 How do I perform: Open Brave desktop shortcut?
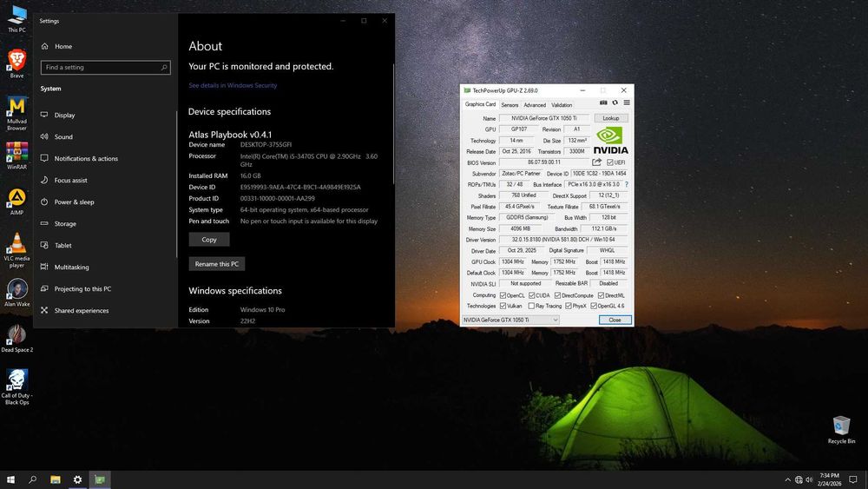[x=16, y=63]
